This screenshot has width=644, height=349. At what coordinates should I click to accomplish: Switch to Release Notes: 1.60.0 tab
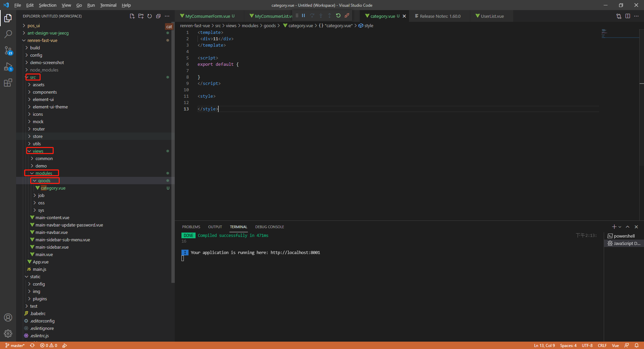pos(440,16)
